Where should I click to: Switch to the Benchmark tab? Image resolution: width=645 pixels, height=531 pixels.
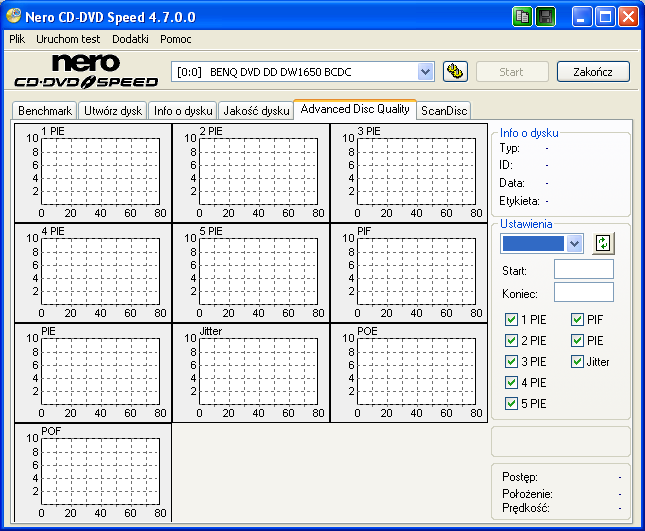click(45, 111)
